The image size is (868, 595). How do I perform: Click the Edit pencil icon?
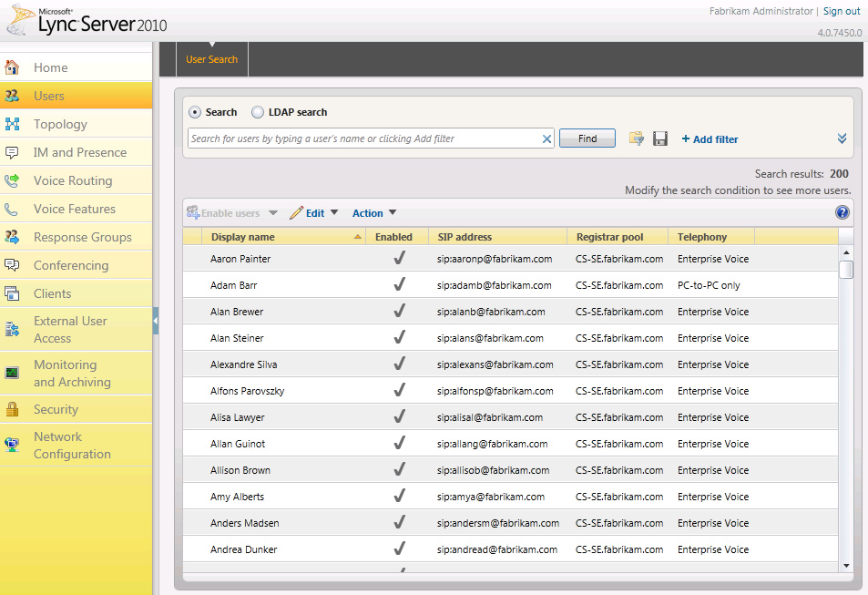click(x=296, y=212)
